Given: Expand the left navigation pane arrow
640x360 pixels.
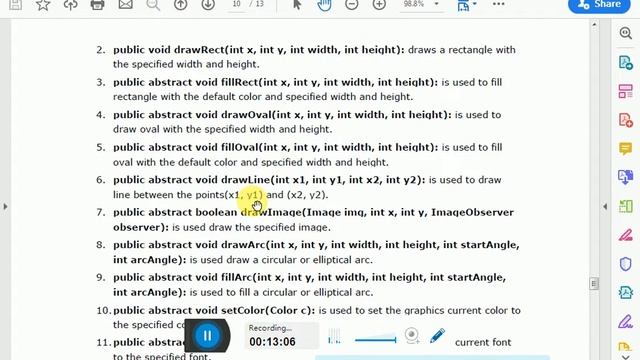Looking at the screenshot, I should [x=5, y=207].
